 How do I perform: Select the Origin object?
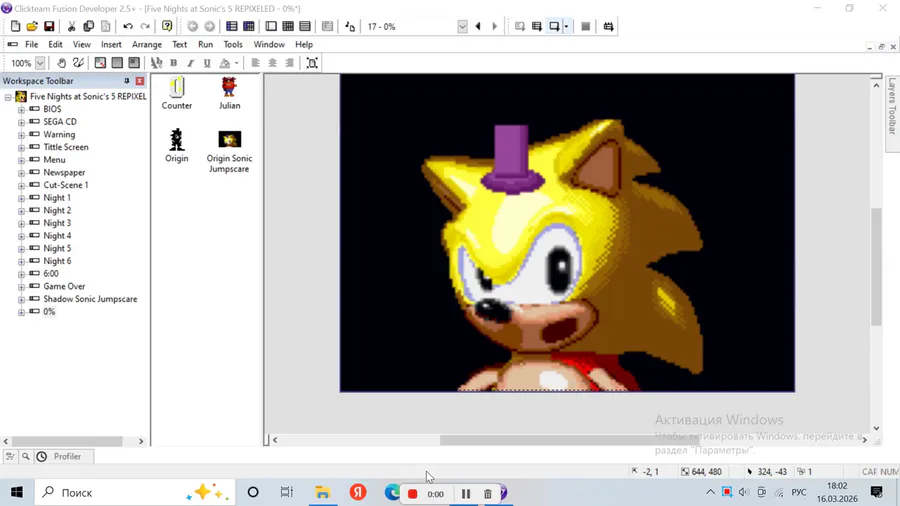click(177, 146)
